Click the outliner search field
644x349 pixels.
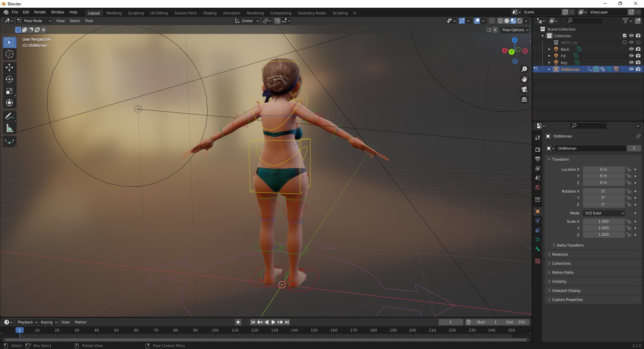[584, 21]
